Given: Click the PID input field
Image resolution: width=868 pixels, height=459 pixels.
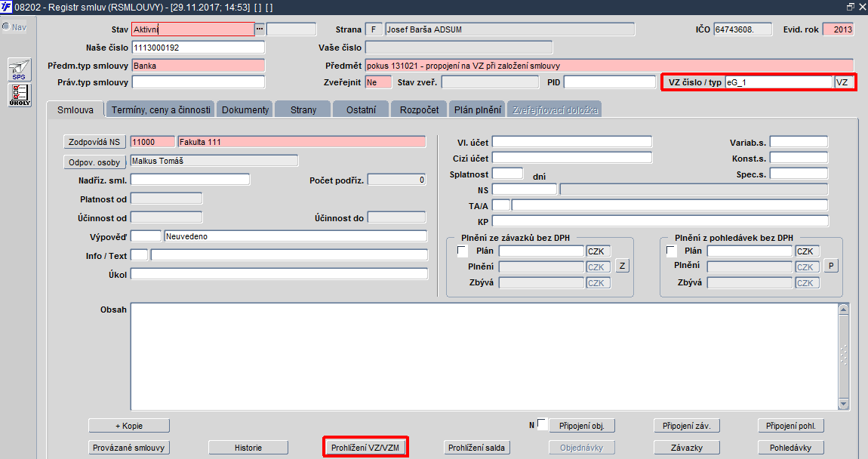Looking at the screenshot, I should (x=609, y=82).
